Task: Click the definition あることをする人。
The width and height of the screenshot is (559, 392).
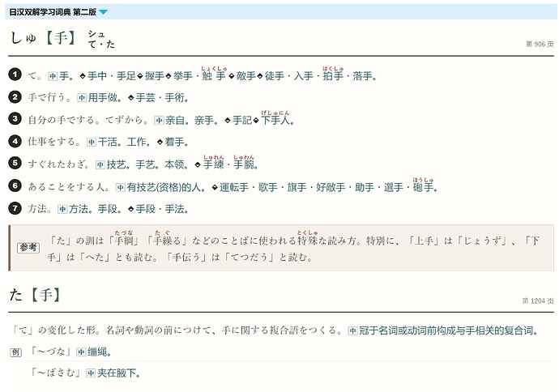Action: 70,187
